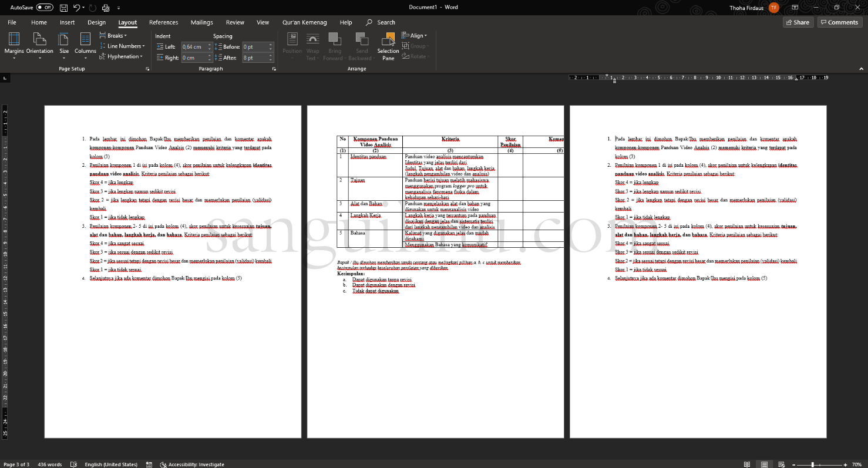Switch to the Review tab
Screen dimensions: 868x468
point(234,22)
